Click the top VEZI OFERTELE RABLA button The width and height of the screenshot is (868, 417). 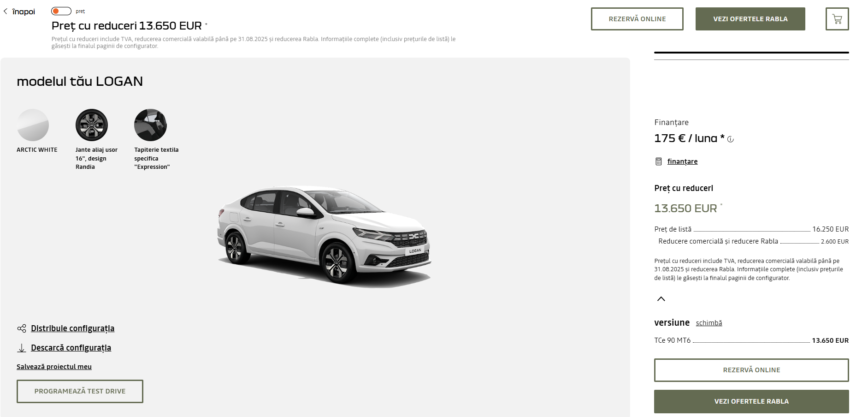click(750, 19)
